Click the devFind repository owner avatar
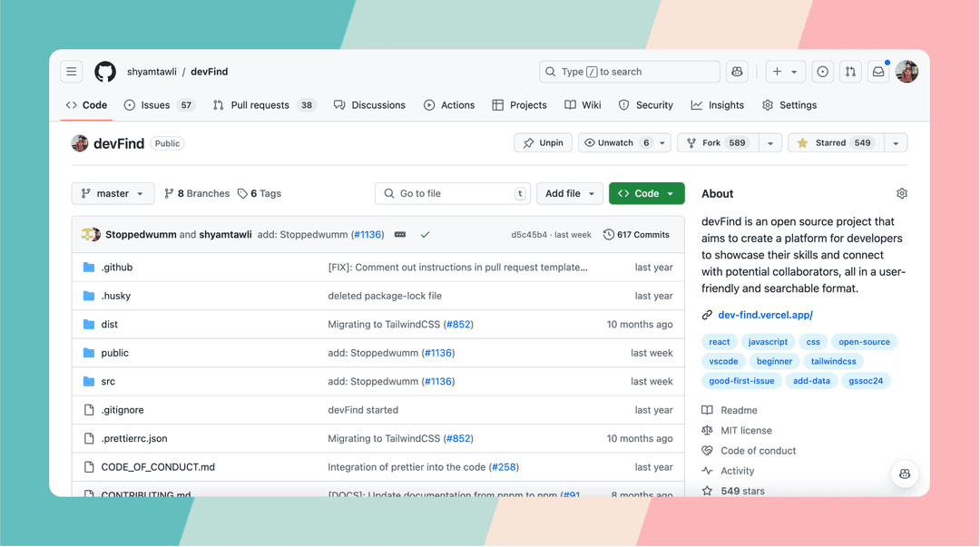The image size is (980, 547). [79, 143]
